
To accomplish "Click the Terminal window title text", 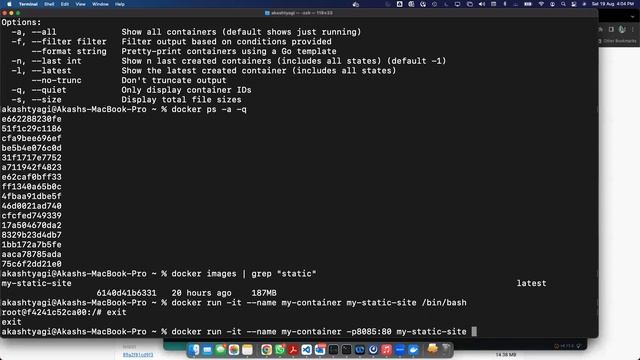I will [x=302, y=13].
